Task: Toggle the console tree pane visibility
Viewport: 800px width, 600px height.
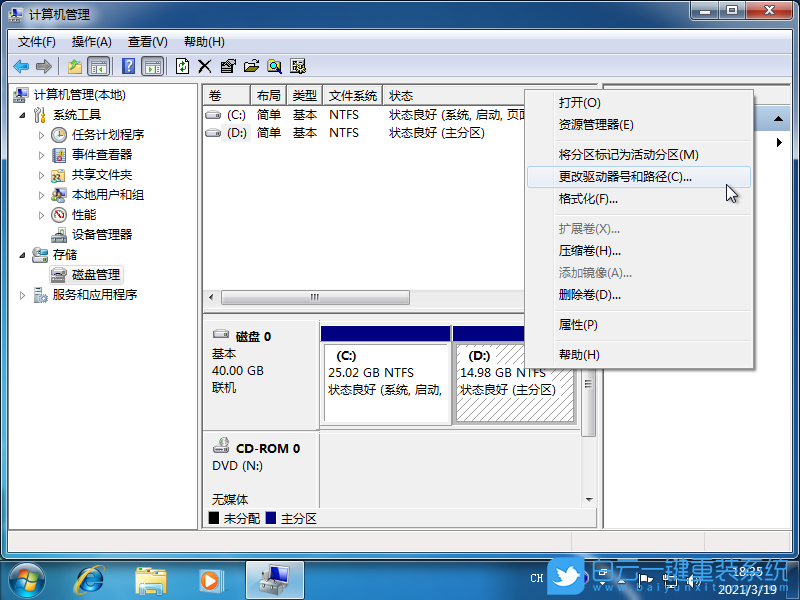Action: point(98,66)
